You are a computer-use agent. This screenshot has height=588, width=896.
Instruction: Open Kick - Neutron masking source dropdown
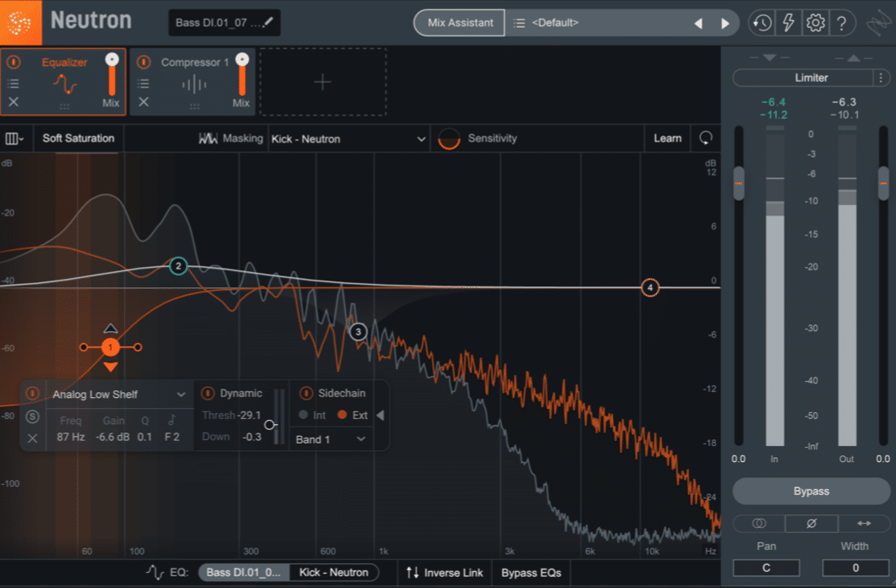(x=348, y=139)
